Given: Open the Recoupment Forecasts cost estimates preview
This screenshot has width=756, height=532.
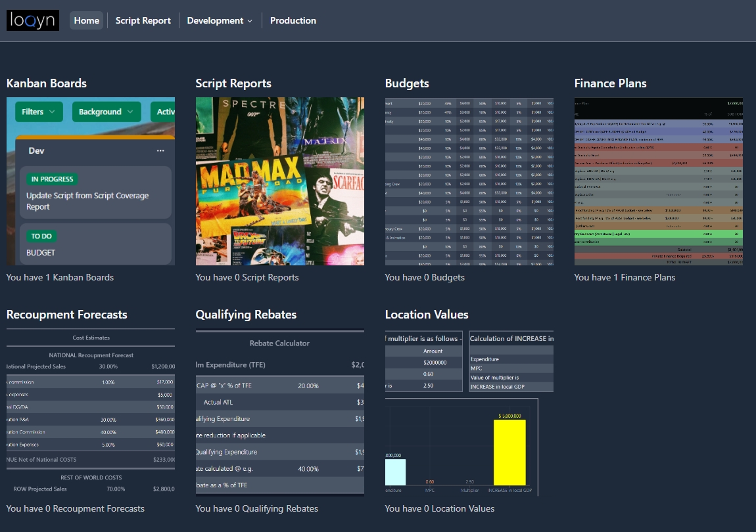Looking at the screenshot, I should (x=90, y=412).
